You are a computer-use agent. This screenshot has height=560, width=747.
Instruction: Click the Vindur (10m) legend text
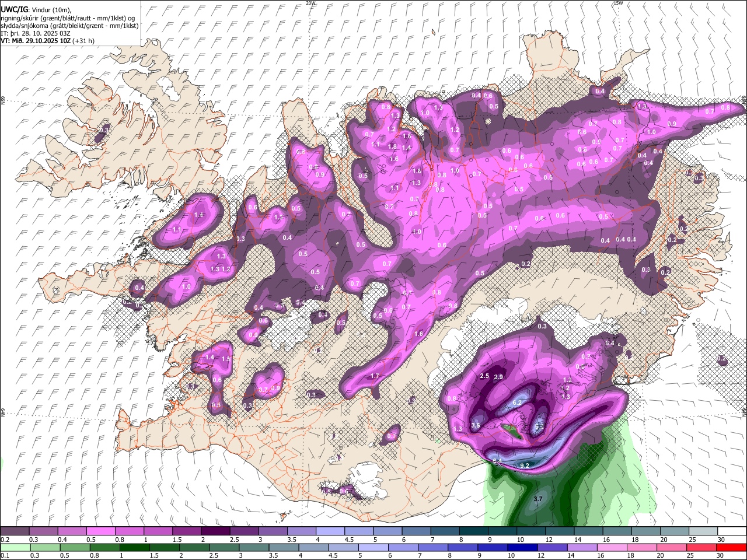click(52, 10)
